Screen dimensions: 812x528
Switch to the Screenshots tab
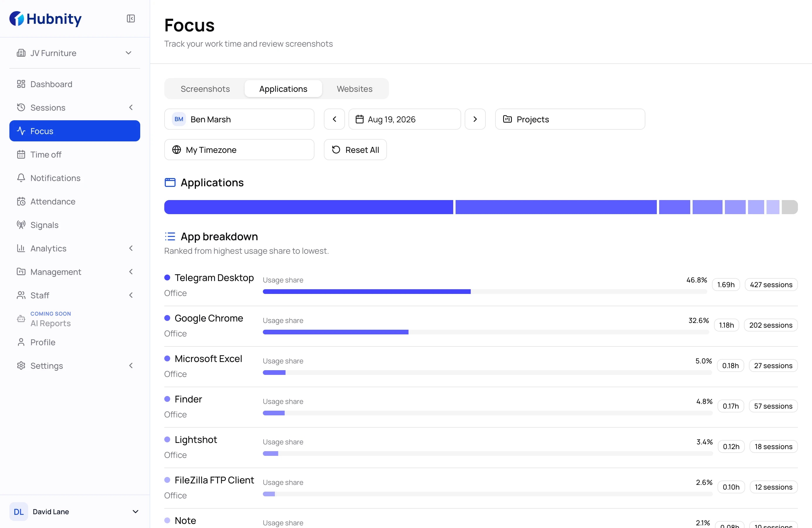coord(205,89)
